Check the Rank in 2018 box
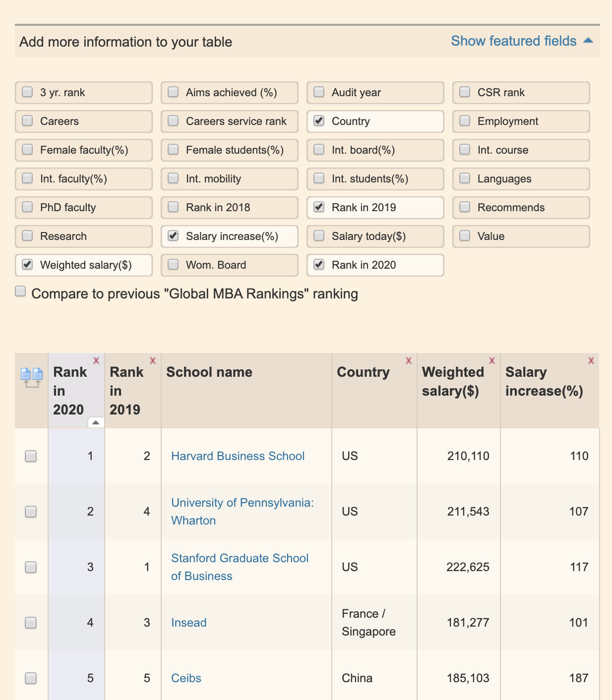This screenshot has height=700, width=612. (174, 207)
